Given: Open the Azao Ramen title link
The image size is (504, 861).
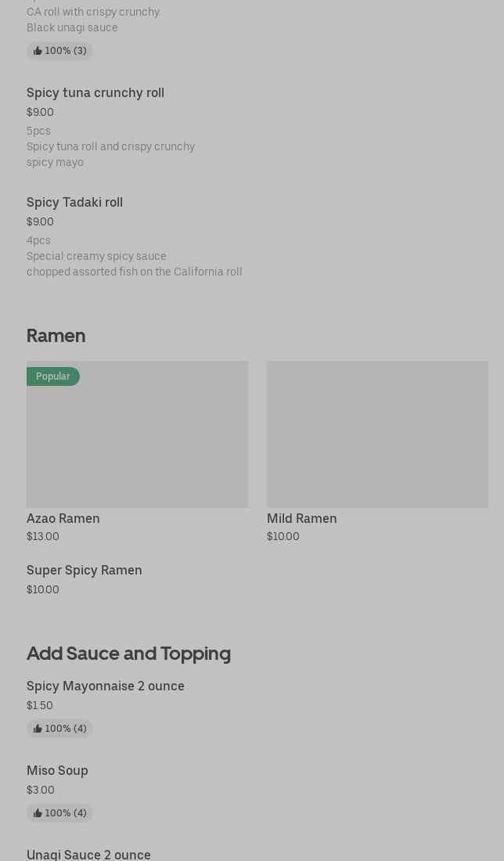Looking at the screenshot, I should (x=63, y=519).
